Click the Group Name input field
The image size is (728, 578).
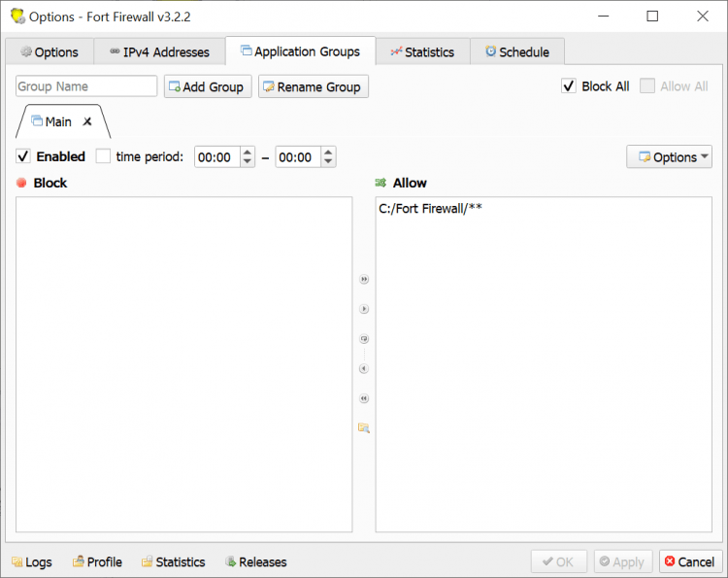[86, 86]
